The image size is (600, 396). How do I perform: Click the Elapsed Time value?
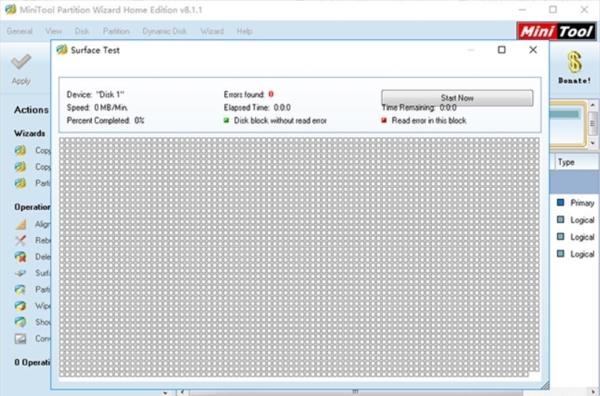click(x=282, y=108)
